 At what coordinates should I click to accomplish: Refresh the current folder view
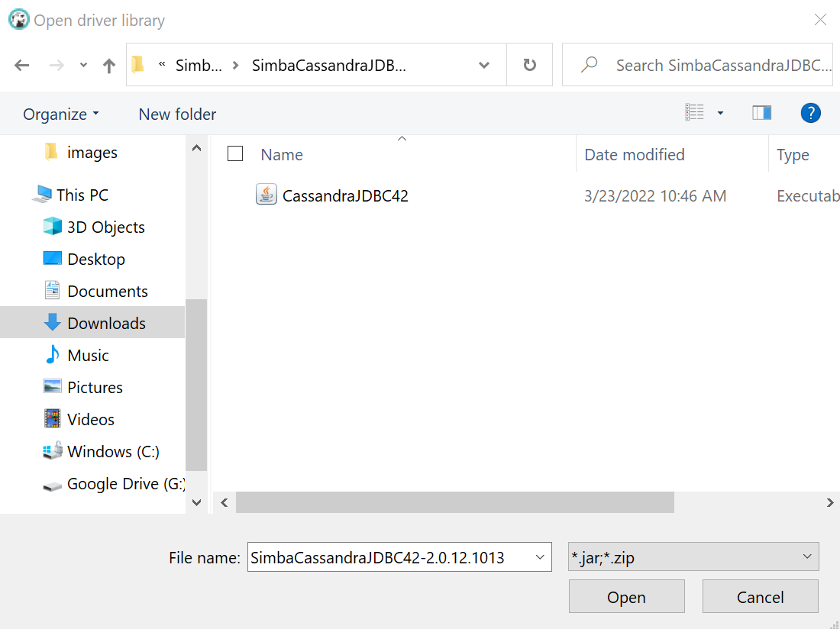[529, 65]
